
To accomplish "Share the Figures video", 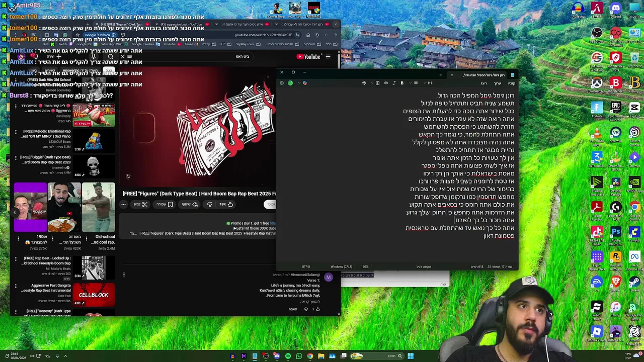I will point(190,204).
